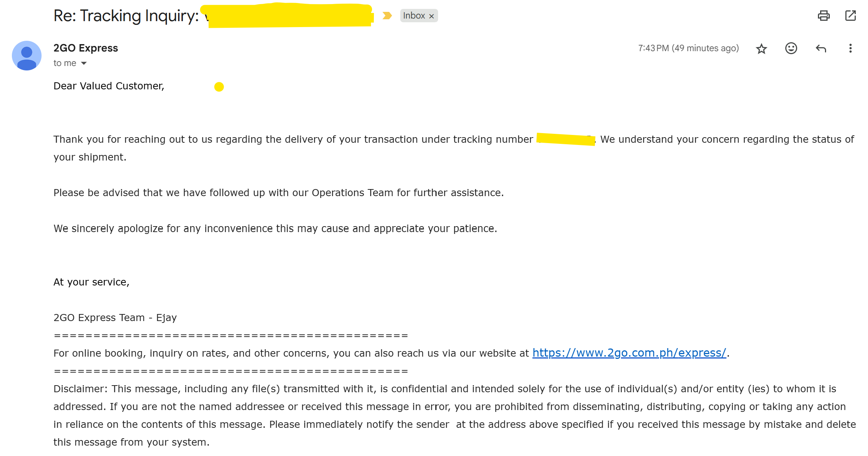
Task: Click the Operations Team follow-up sentence
Action: [278, 193]
